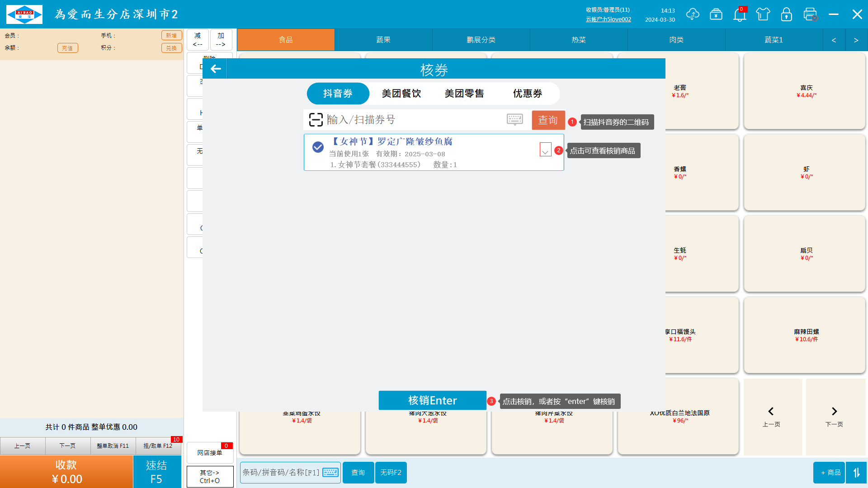Select the 食品 category tab
Screen dimensions: 868x488
coord(286,40)
